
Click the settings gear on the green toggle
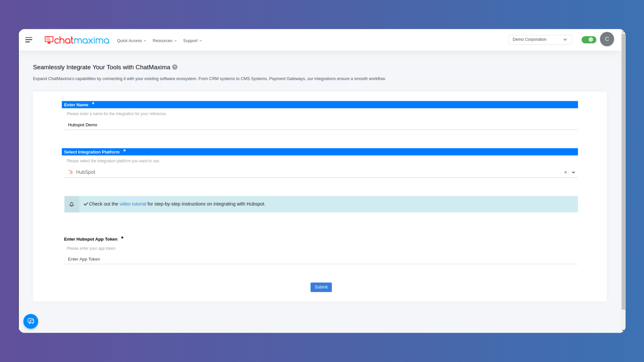[x=591, y=39]
